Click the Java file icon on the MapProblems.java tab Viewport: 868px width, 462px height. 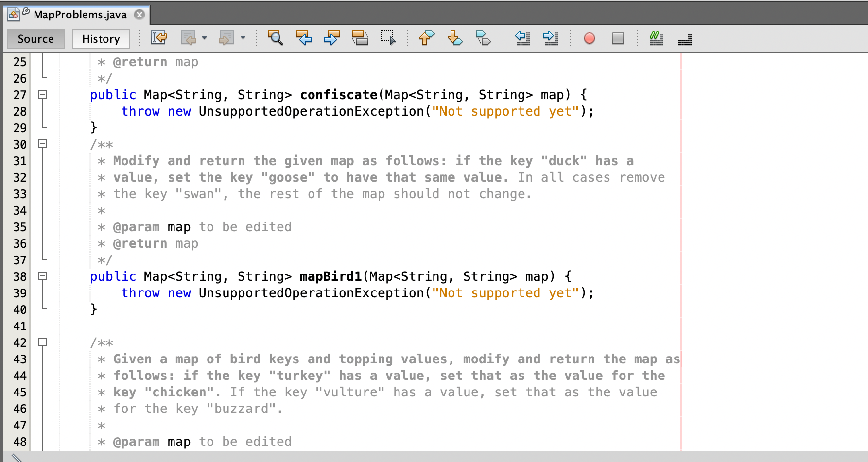[x=14, y=15]
